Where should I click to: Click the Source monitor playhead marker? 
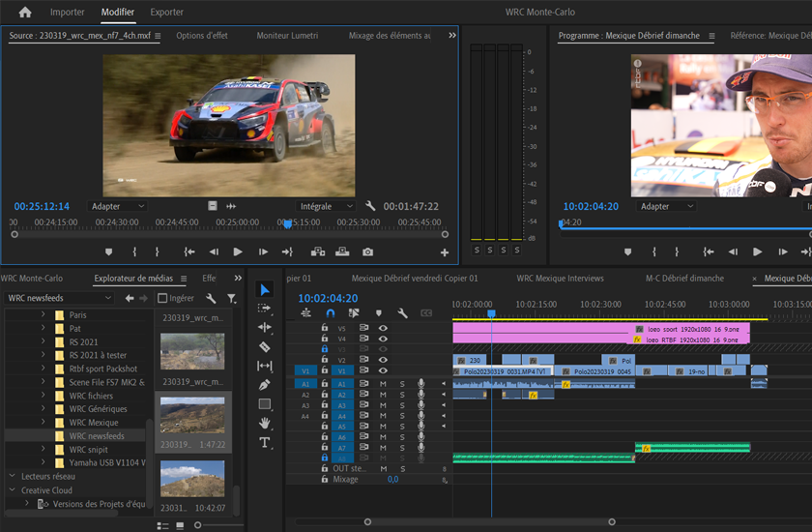(288, 223)
